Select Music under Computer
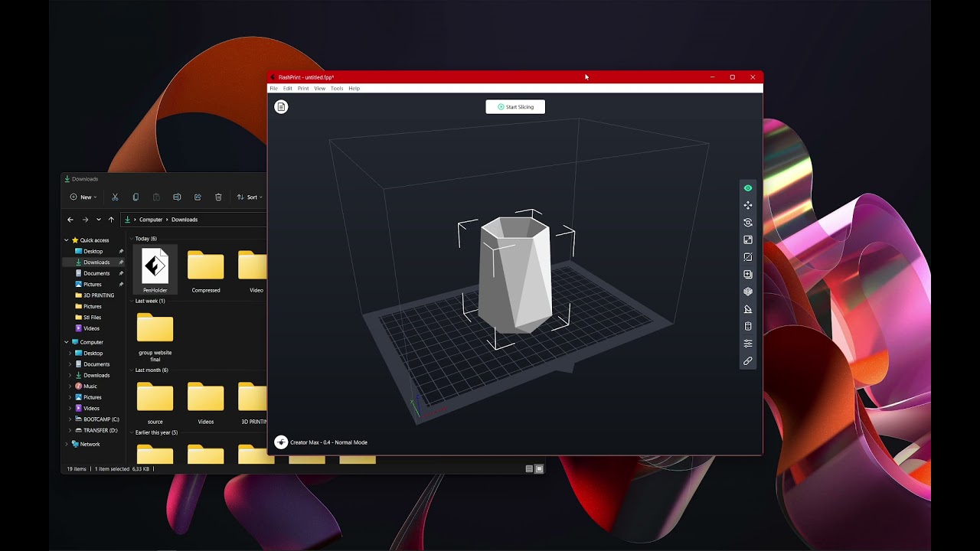The height and width of the screenshot is (551, 980). (x=90, y=386)
